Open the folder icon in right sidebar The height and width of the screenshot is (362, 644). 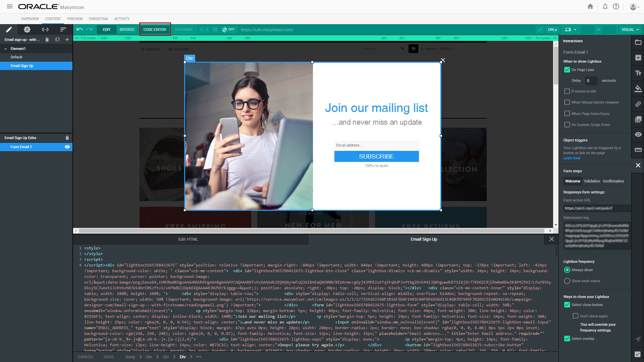[638, 43]
